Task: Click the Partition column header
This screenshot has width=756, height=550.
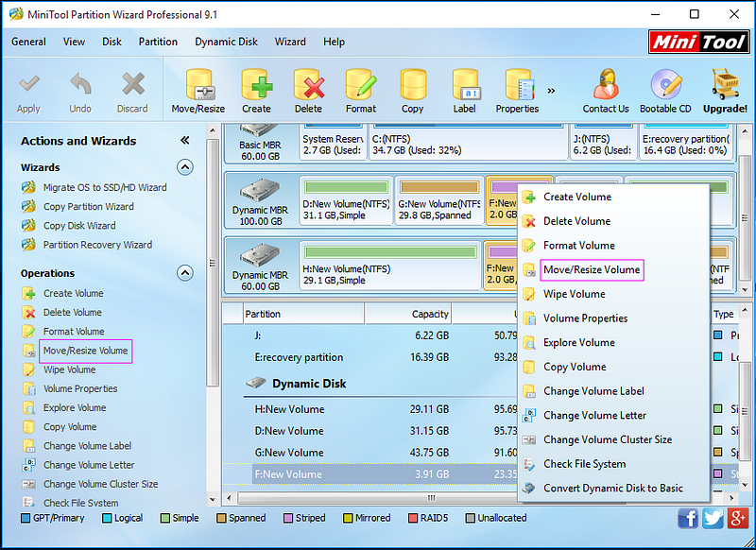Action: (303, 314)
